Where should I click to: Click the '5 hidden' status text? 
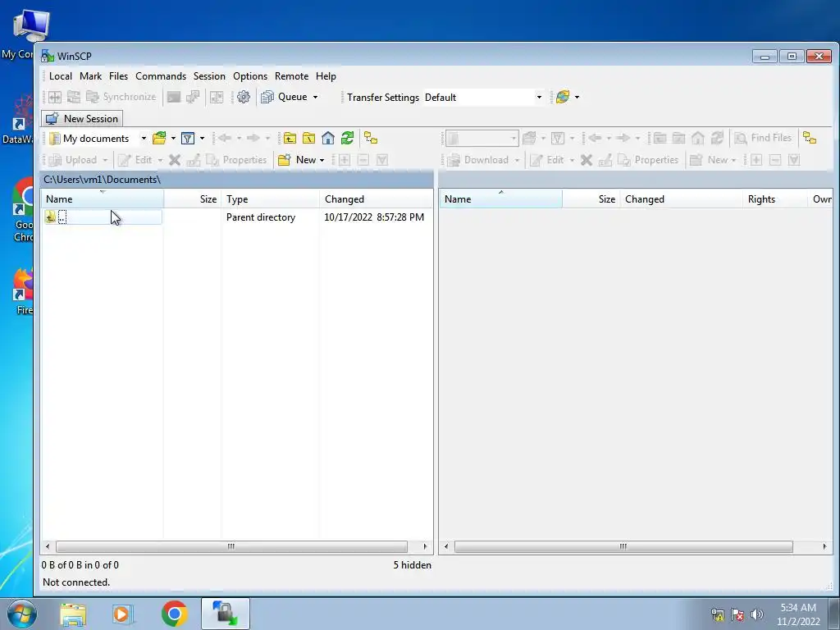tap(412, 564)
